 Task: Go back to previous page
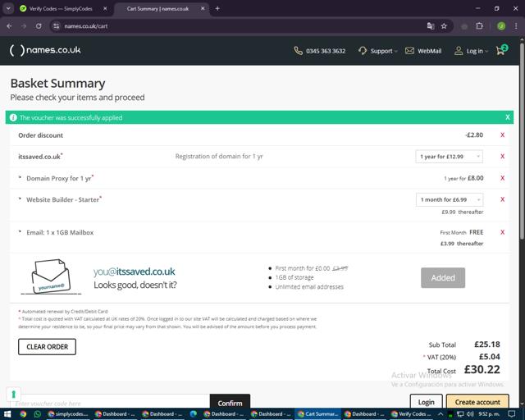click(9, 25)
